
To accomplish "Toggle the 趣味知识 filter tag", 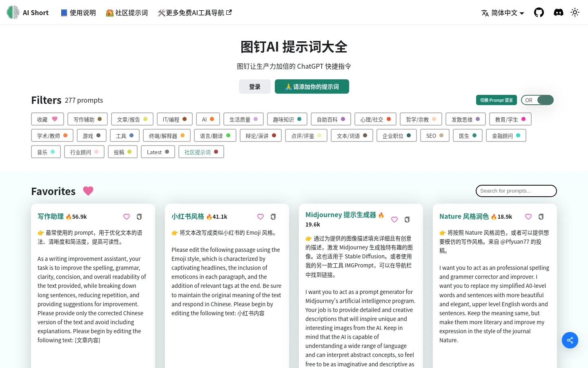I will point(287,119).
